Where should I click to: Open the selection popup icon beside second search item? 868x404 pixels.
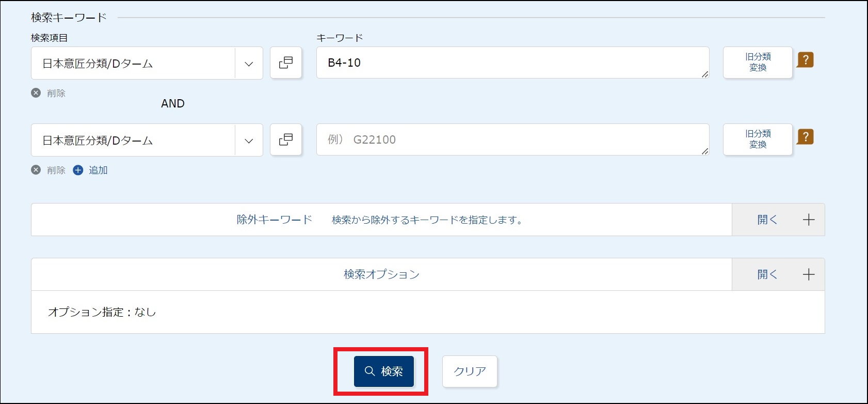[286, 140]
